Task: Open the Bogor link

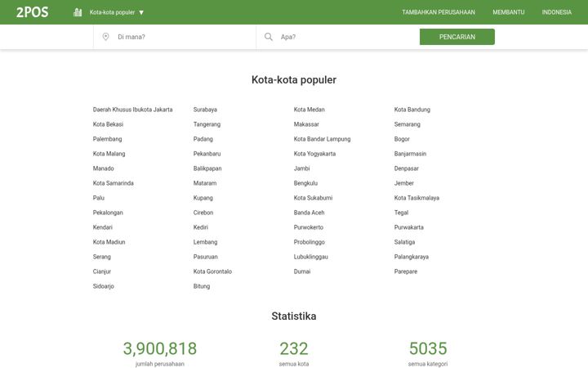Action: [x=402, y=138]
